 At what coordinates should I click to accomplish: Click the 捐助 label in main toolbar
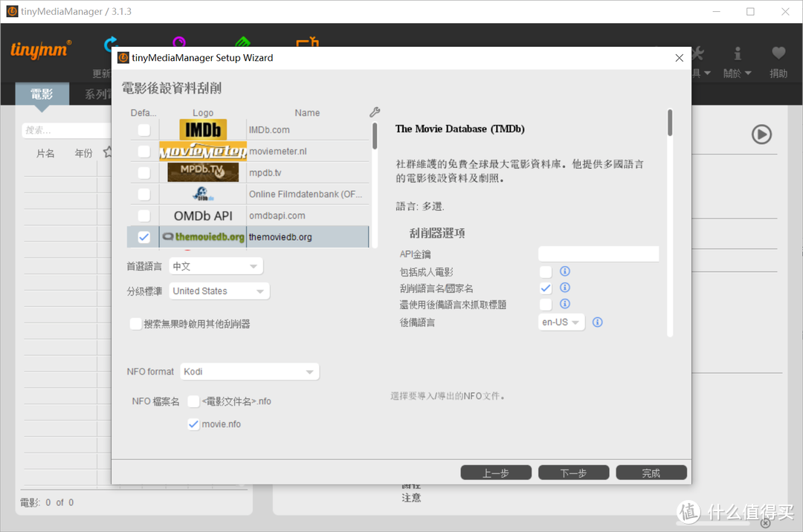tap(778, 73)
